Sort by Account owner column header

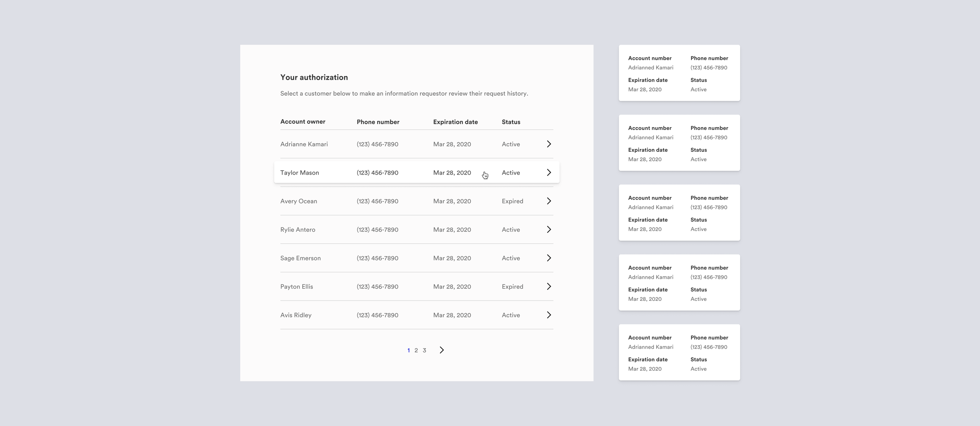coord(303,122)
